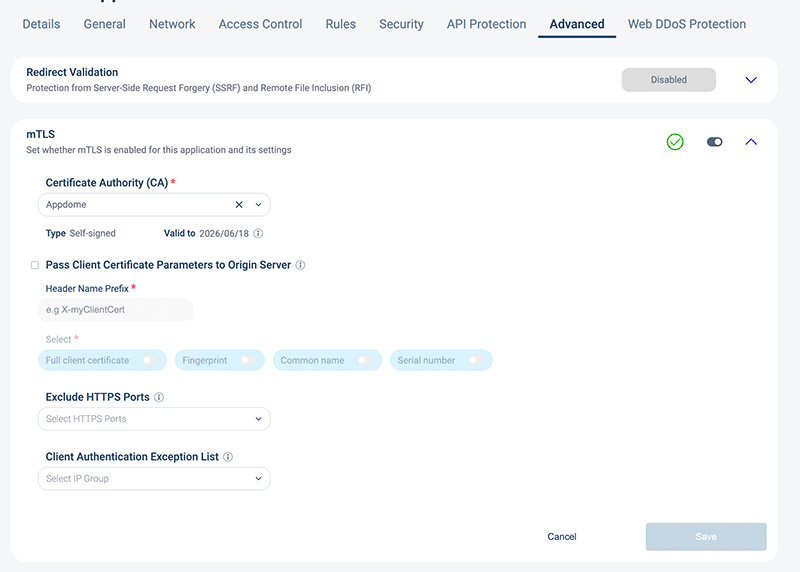The image size is (800, 572).
Task: Click the green mTLS status checkmark icon
Action: point(675,142)
